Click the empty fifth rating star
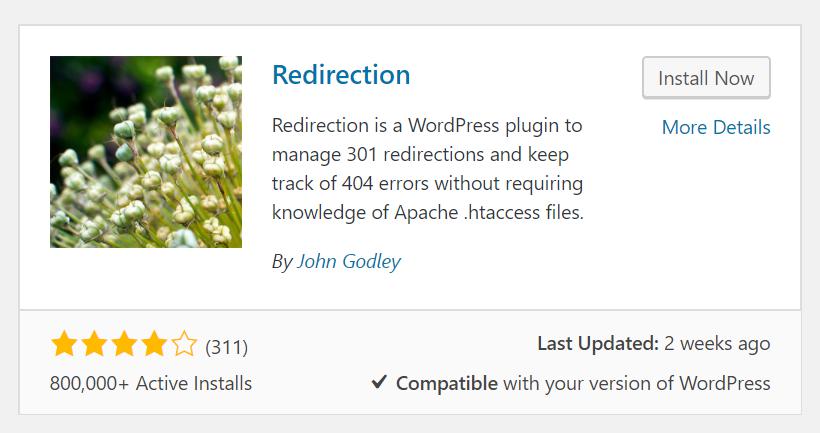 point(184,344)
